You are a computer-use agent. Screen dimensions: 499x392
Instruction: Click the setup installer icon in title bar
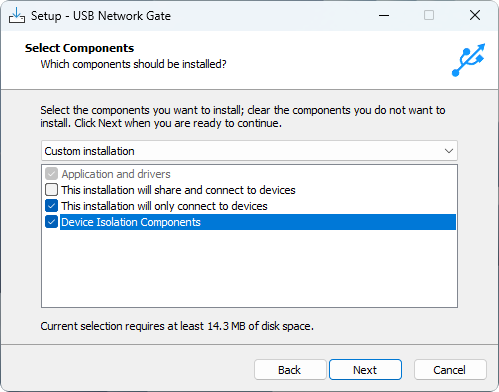point(17,15)
